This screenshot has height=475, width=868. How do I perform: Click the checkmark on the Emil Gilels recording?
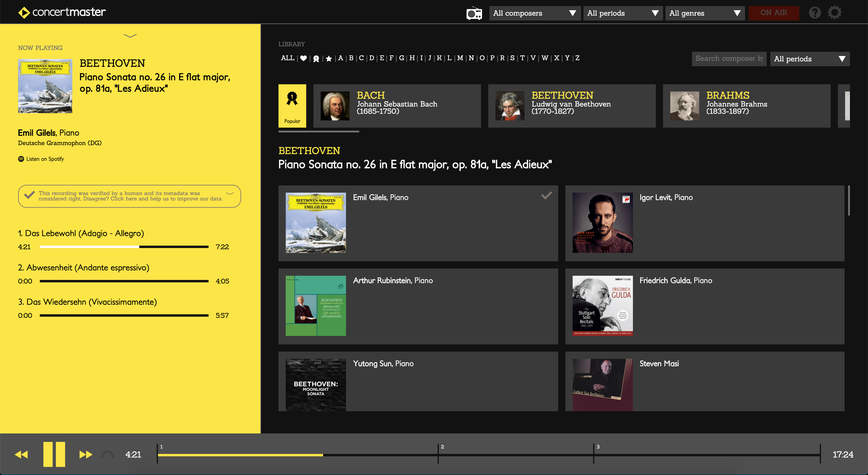546,195
